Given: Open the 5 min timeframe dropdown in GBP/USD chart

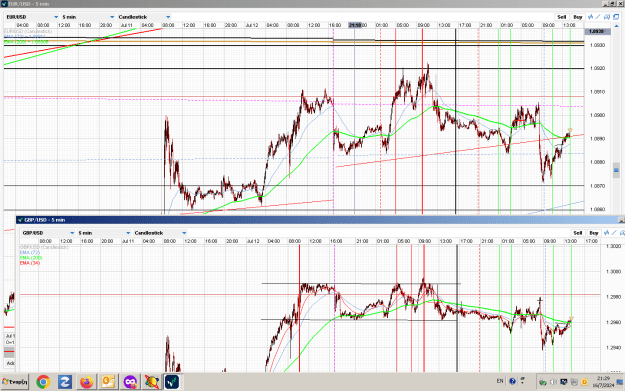Looking at the screenshot, I should [104, 233].
